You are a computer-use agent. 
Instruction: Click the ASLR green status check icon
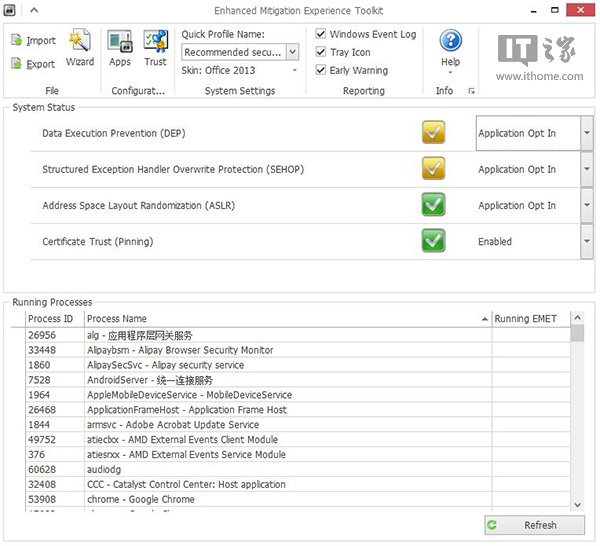[x=433, y=204]
